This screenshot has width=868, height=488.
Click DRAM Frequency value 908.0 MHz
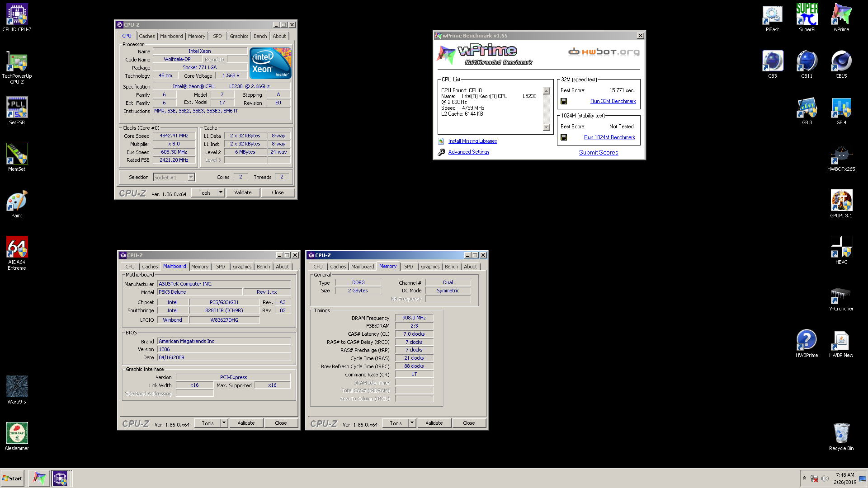[414, 318]
